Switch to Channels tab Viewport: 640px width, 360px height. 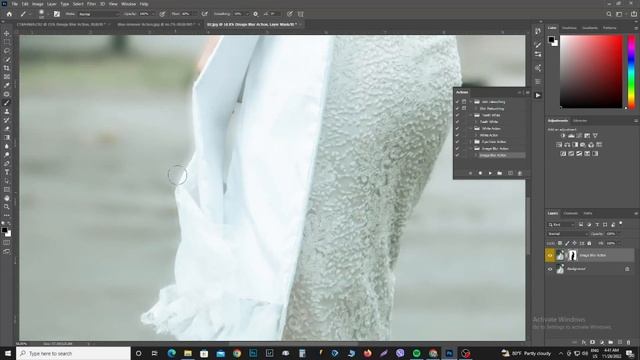point(571,213)
